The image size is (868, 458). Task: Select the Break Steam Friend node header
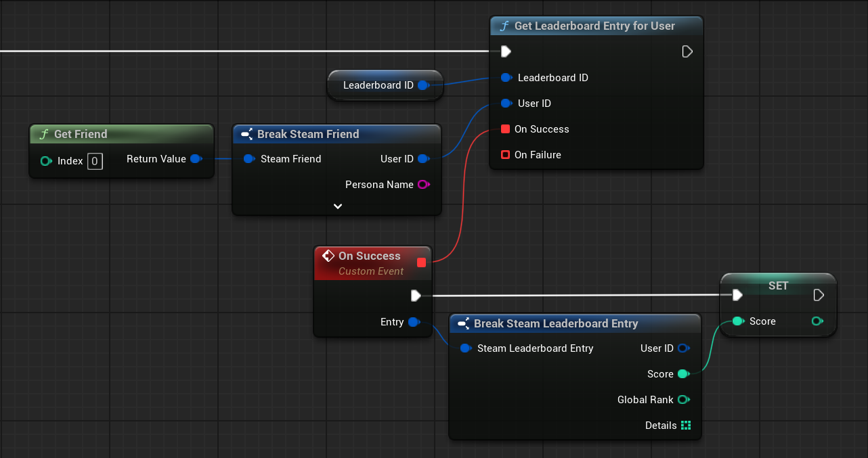point(308,134)
